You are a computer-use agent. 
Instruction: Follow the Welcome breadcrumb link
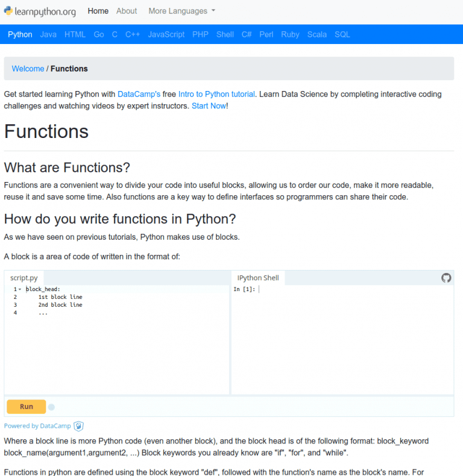(x=28, y=69)
